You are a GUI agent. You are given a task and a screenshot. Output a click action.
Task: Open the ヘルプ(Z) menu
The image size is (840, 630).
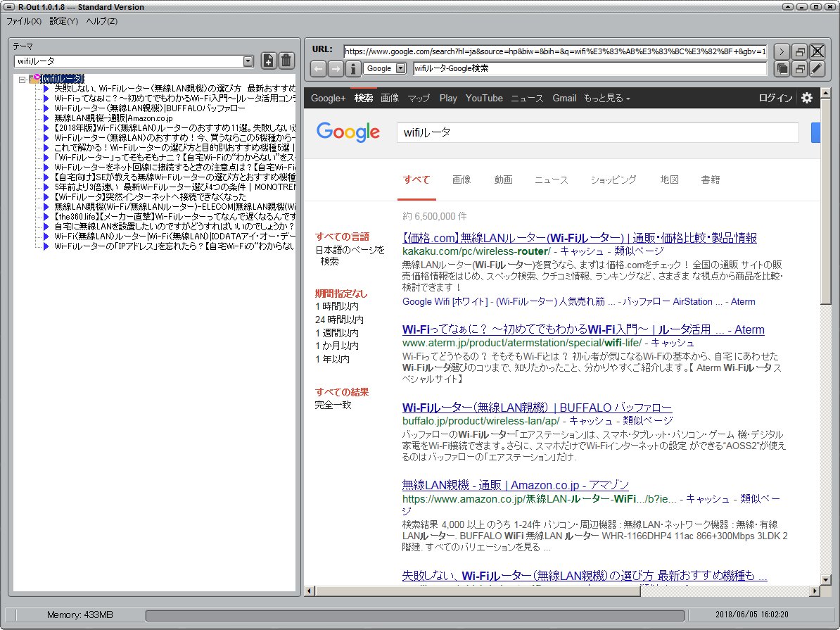coord(102,21)
